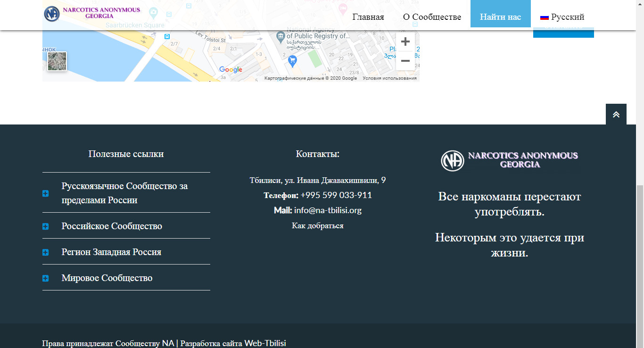The width and height of the screenshot is (644, 348).
Task: Expand plus icon beside Регион Западная Россия
Action: pos(45,252)
